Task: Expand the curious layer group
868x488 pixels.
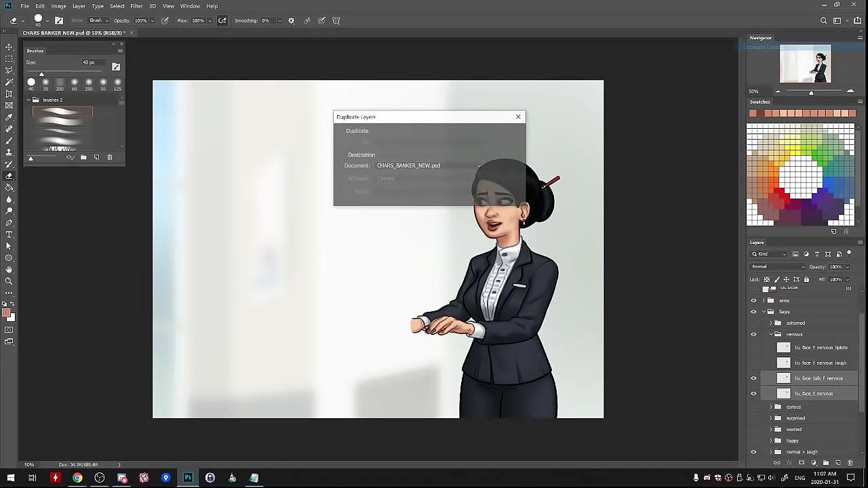Action: (x=771, y=407)
